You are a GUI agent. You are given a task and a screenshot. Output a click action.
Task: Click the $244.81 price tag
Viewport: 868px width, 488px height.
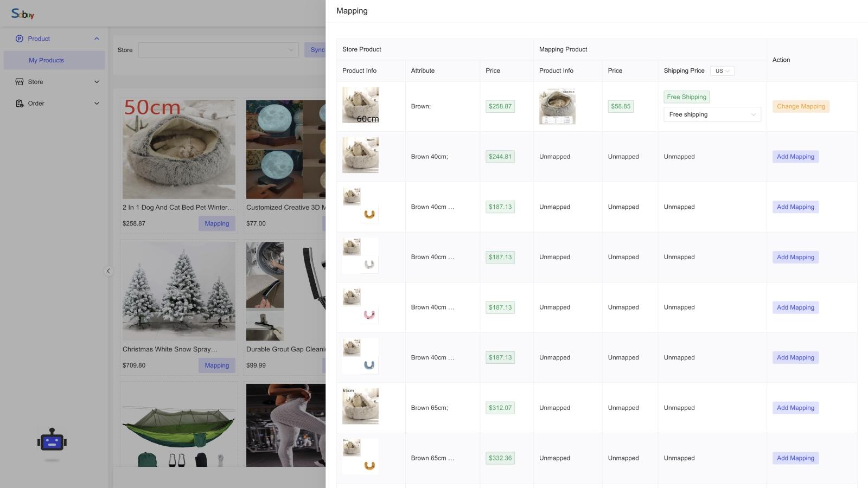pos(500,157)
